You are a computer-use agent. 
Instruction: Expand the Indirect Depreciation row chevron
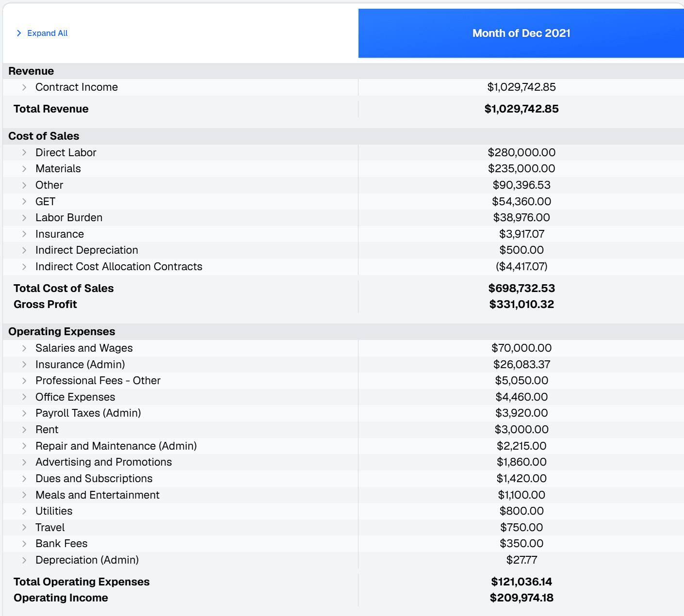pos(24,250)
